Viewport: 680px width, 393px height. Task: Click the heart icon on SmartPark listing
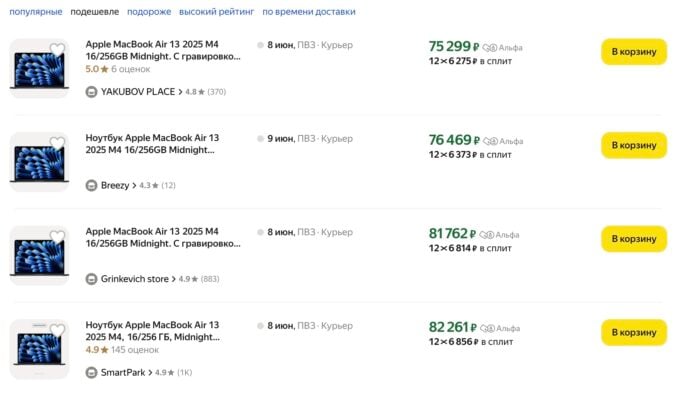[x=57, y=330]
